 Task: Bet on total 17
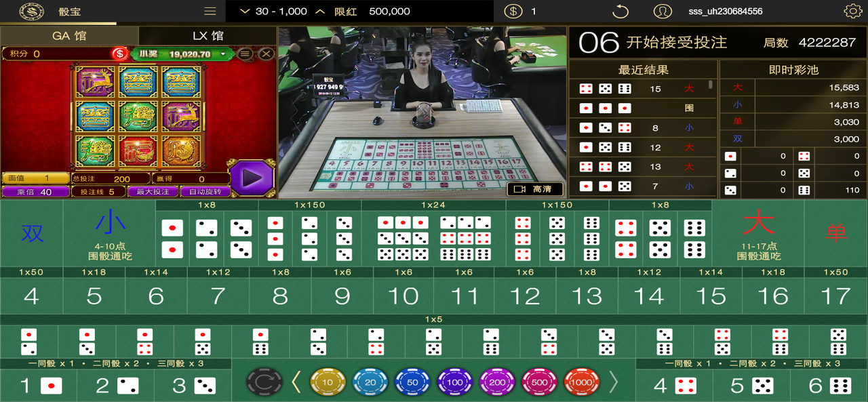835,296
